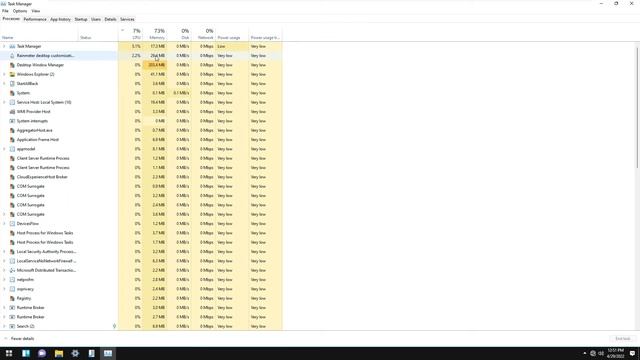Open File Explorer from the taskbar

pyautogui.click(x=59, y=353)
